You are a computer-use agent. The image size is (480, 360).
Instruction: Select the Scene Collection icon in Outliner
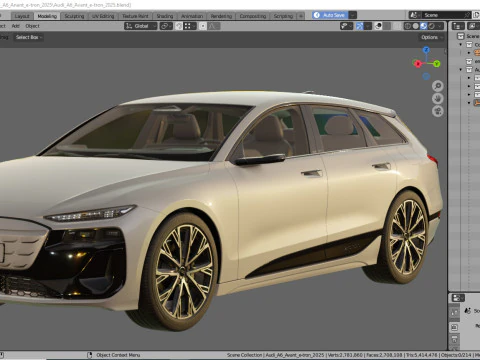pyautogui.click(x=461, y=36)
